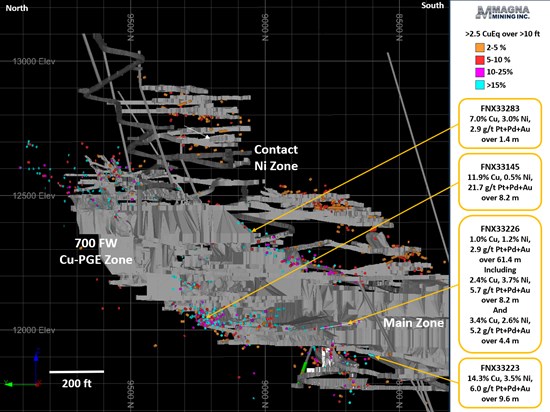Click the Contact Ni Zone label

coord(276,158)
